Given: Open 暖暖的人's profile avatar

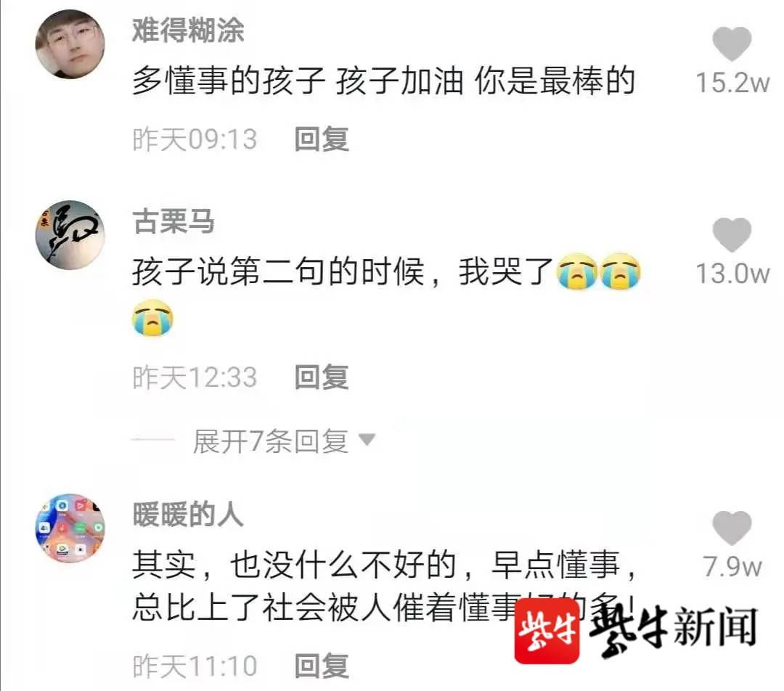Looking at the screenshot, I should point(70,528).
